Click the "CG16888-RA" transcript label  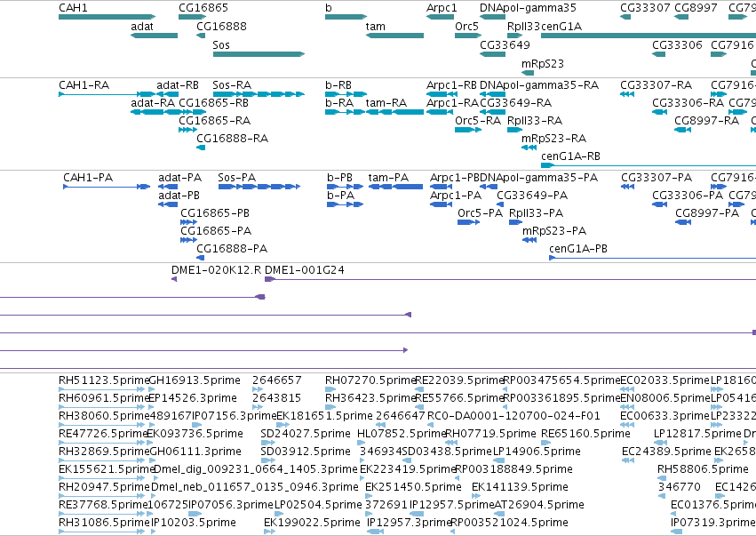232,139
